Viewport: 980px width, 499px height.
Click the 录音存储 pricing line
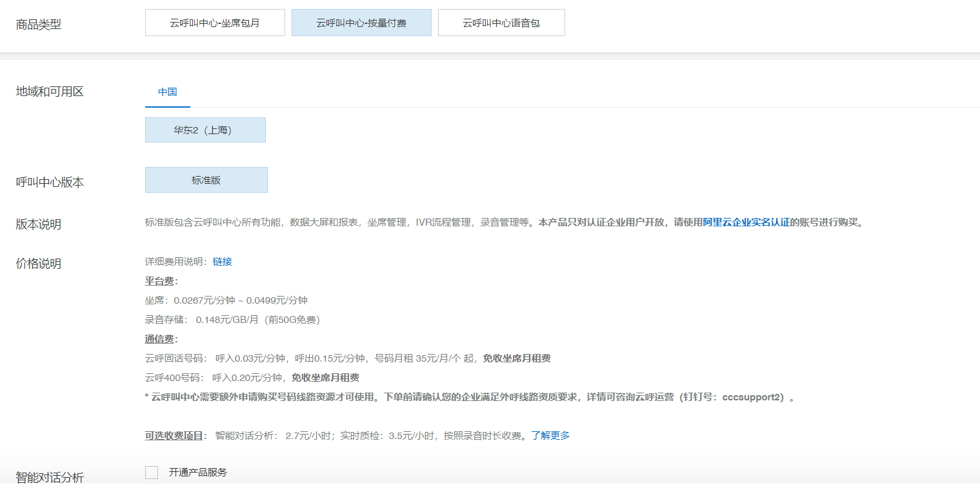tap(233, 320)
